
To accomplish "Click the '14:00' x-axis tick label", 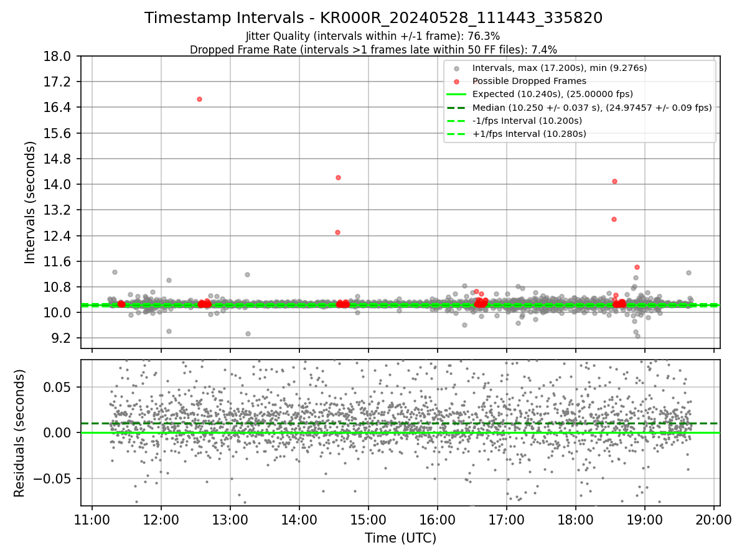I will click(299, 518).
